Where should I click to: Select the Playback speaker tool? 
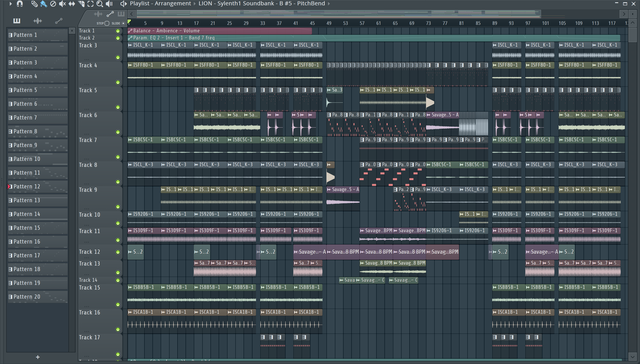pyautogui.click(x=109, y=4)
